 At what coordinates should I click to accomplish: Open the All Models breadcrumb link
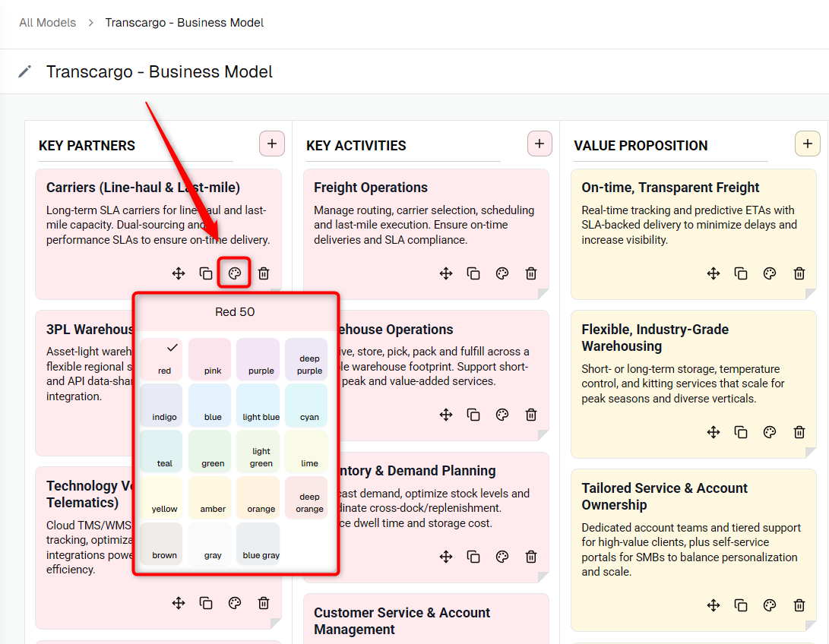[x=48, y=23]
